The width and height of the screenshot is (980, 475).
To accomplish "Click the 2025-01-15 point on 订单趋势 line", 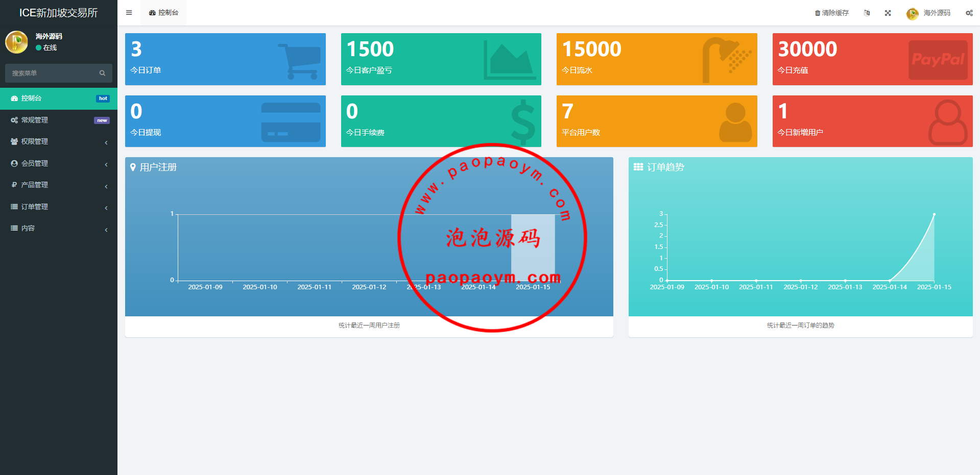I will click(x=934, y=214).
